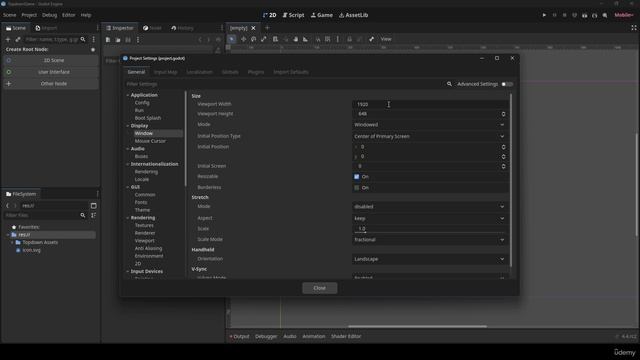Open the Debug menu
Viewport: 640px width, 360px height.
[49, 15]
